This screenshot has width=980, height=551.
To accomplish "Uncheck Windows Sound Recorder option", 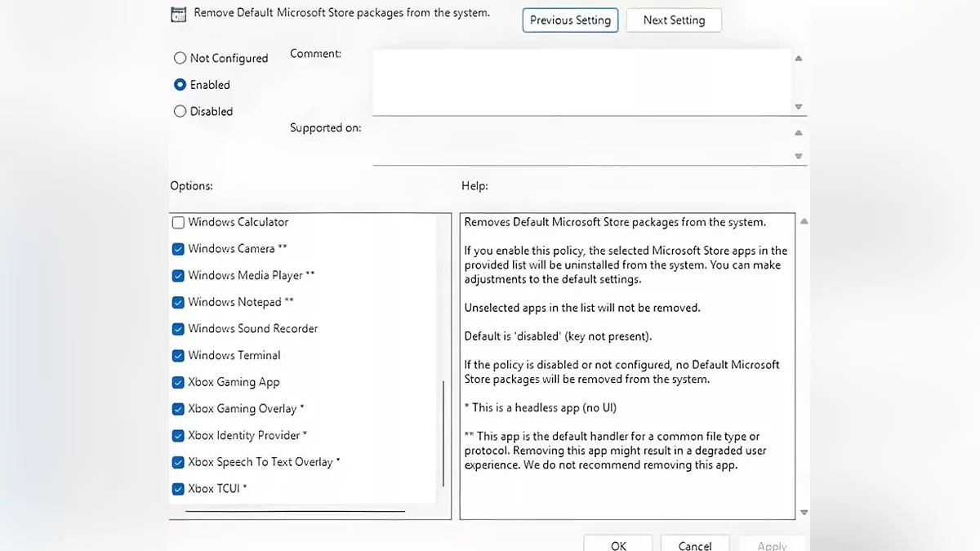I will click(178, 329).
